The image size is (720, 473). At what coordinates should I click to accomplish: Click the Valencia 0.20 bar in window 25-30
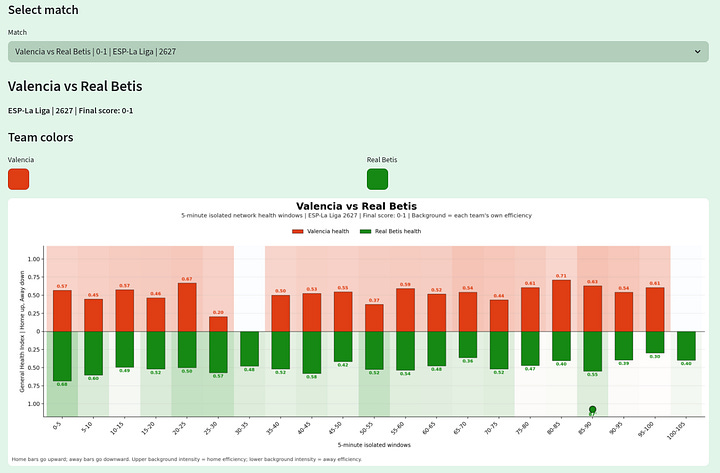(218, 324)
